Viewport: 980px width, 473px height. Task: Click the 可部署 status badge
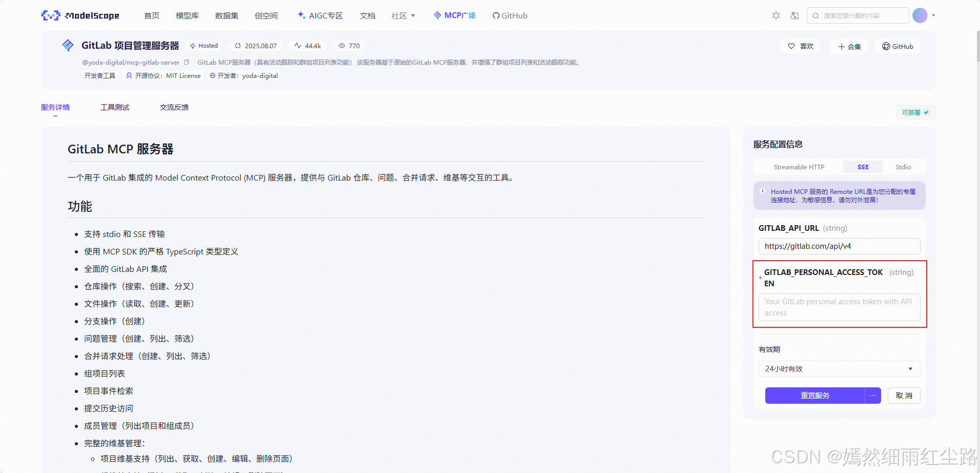tap(915, 112)
